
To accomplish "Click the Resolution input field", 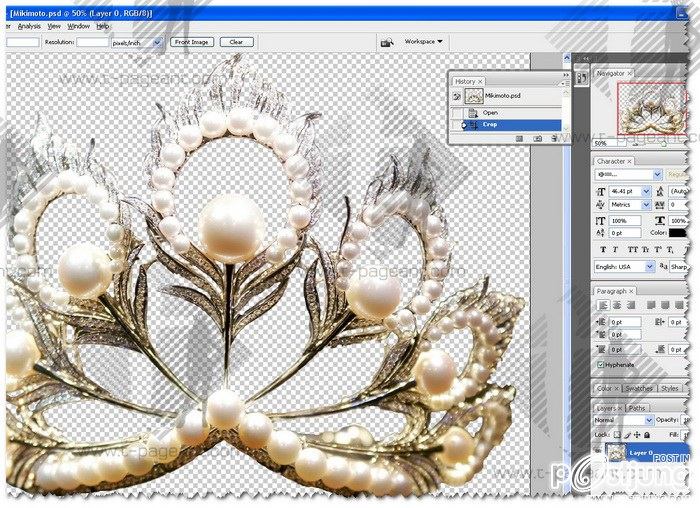I will [92, 42].
